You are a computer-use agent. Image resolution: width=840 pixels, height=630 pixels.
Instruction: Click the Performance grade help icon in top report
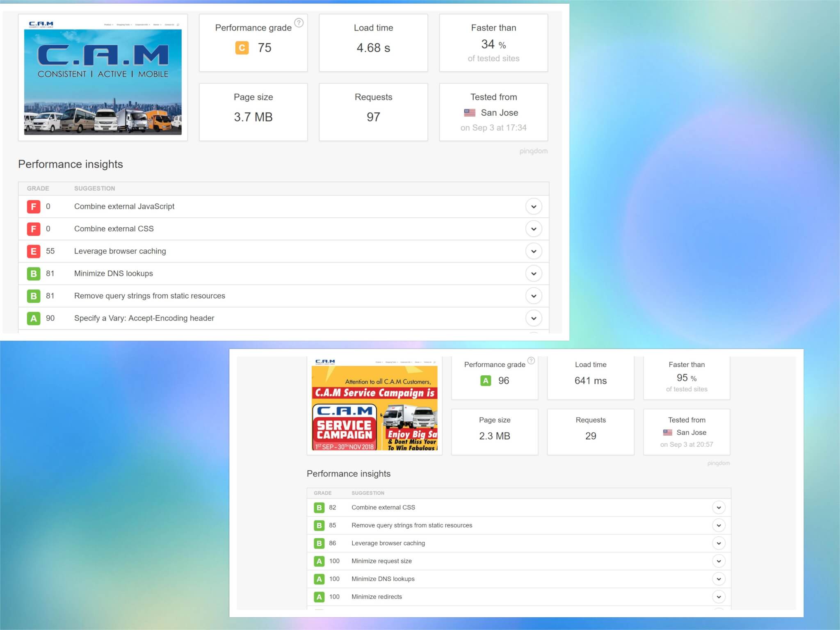pyautogui.click(x=299, y=23)
